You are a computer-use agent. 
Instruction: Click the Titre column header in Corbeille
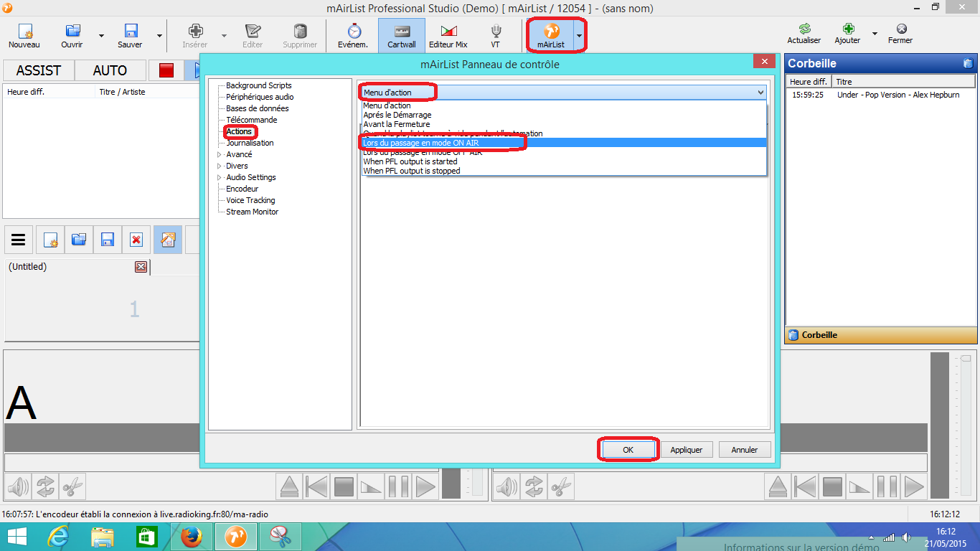click(x=903, y=82)
